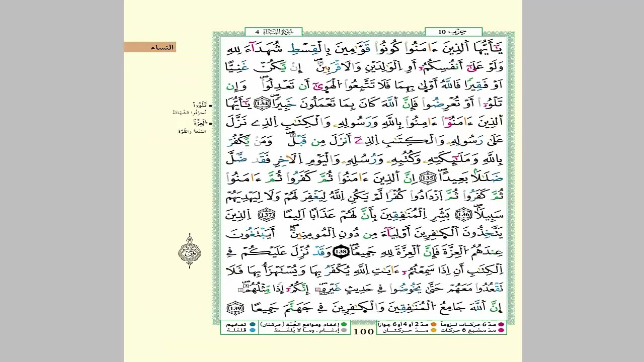Click the قلقلة legend text
Screen dimensions: 644x362
click(x=235, y=330)
